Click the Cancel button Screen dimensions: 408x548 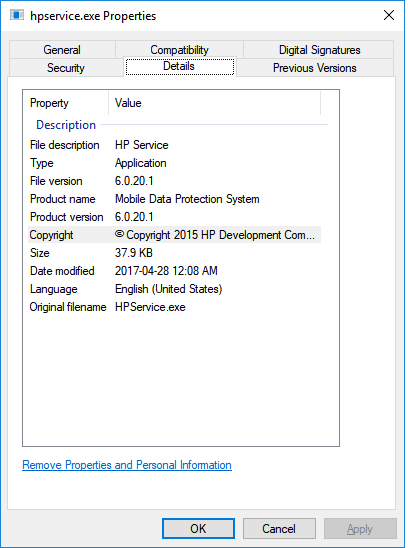click(279, 528)
